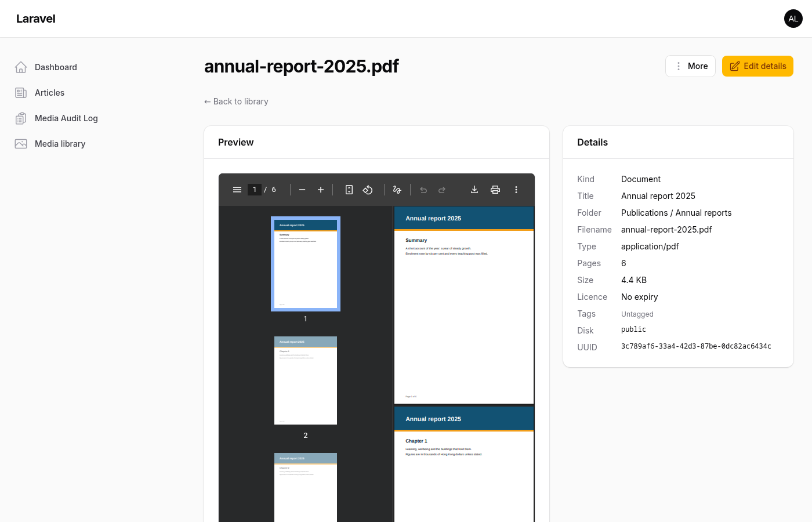Click the No expiry licence value
Image resolution: width=812 pixels, height=522 pixels.
coord(639,297)
